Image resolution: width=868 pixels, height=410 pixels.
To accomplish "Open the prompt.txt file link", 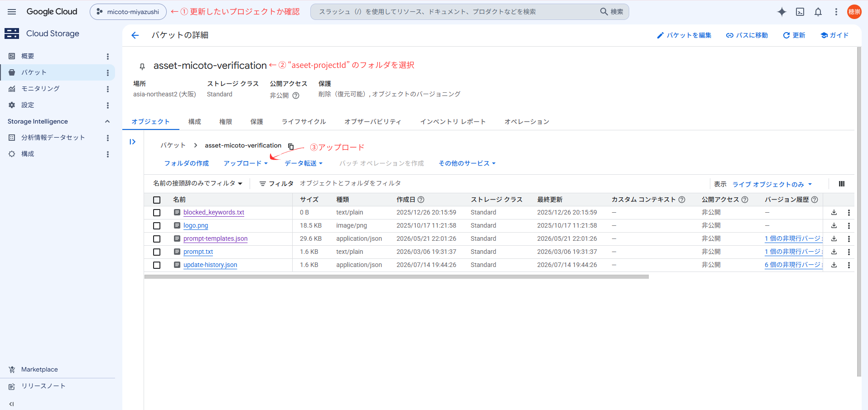I will pos(198,252).
